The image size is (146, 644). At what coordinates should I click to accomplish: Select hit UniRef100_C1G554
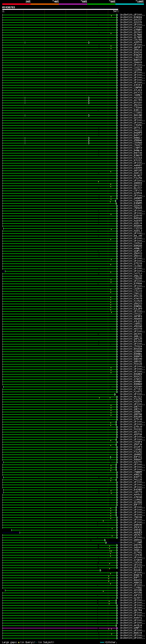point(131,70)
